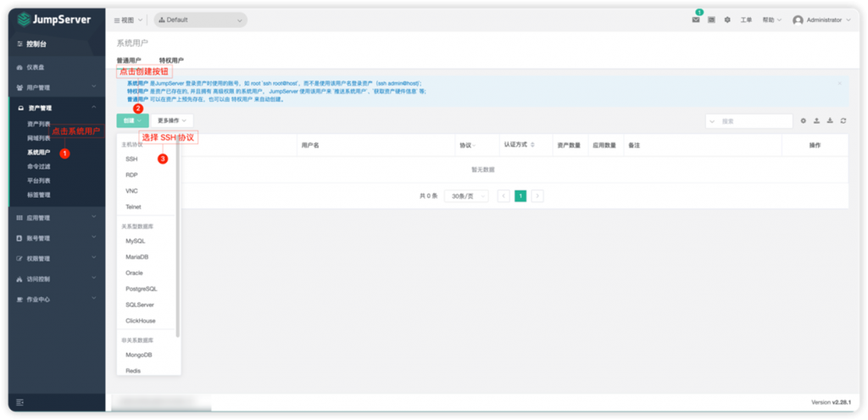Click the 作业中心 icon
This screenshot has width=868, height=420.
pos(20,300)
